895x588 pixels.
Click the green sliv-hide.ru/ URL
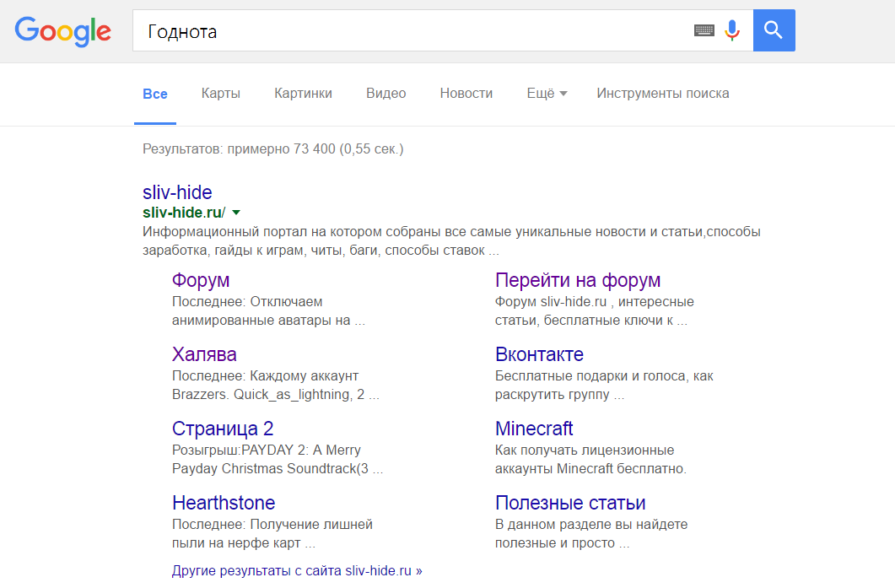click(184, 213)
